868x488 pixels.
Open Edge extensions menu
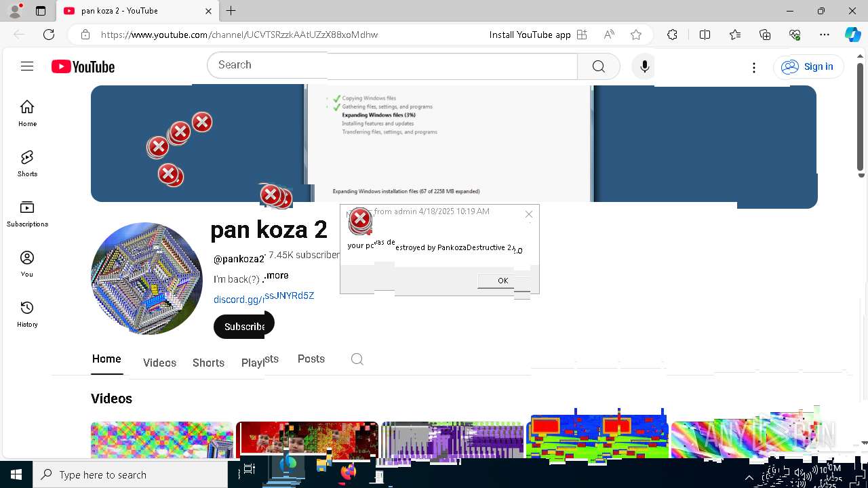click(x=672, y=35)
